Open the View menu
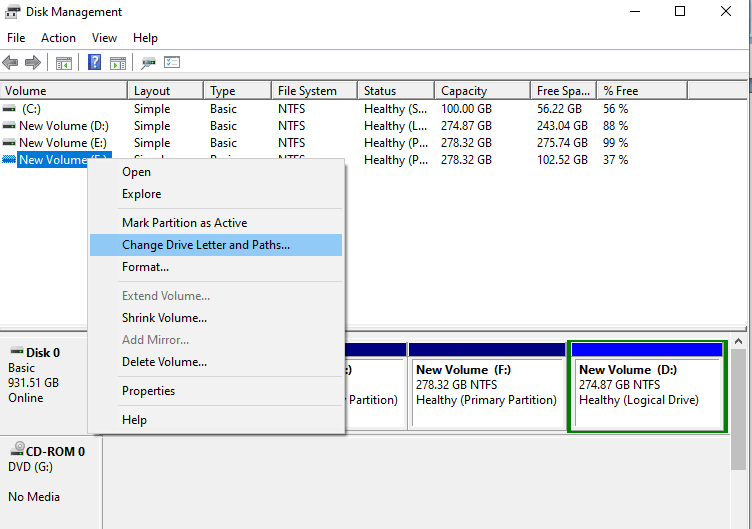 tap(104, 38)
